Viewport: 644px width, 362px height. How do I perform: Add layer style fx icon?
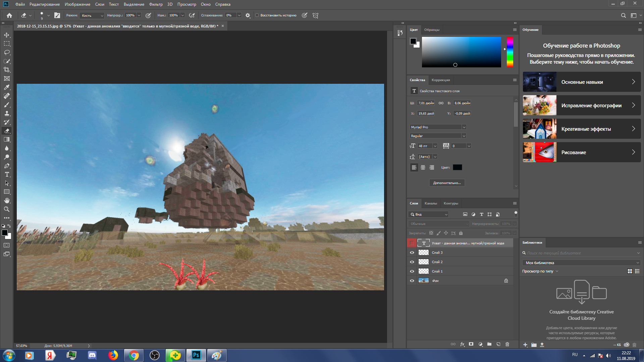462,344
